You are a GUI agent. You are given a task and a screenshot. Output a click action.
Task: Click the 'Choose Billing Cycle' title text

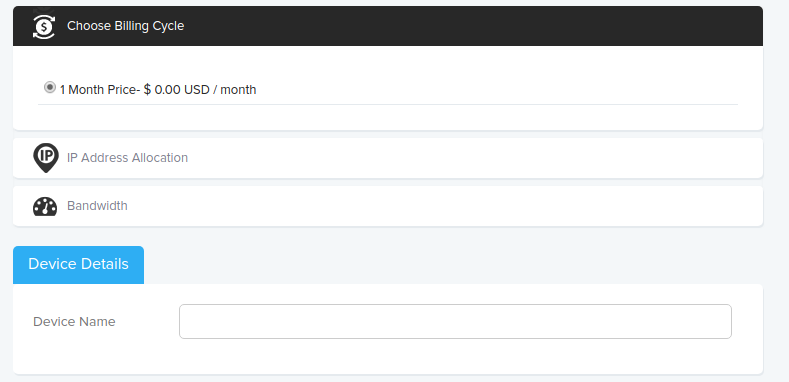coord(126,26)
